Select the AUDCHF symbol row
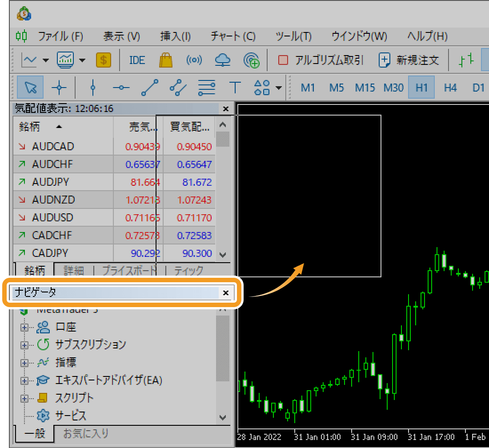The image size is (489, 448). tap(114, 164)
